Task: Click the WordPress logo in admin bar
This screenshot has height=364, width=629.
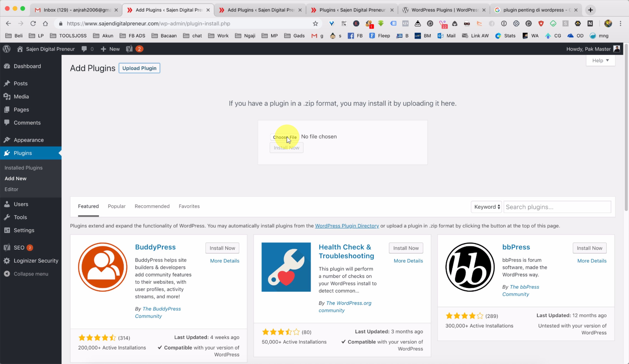Action: 7,49
